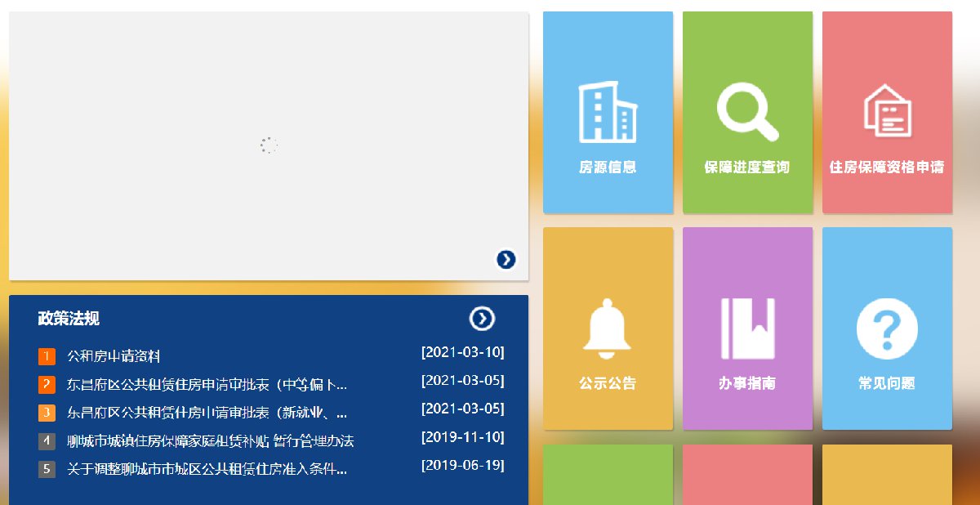Click the 政策法规 section heading
Screen dimensions: 980x505
pyautogui.click(x=69, y=319)
